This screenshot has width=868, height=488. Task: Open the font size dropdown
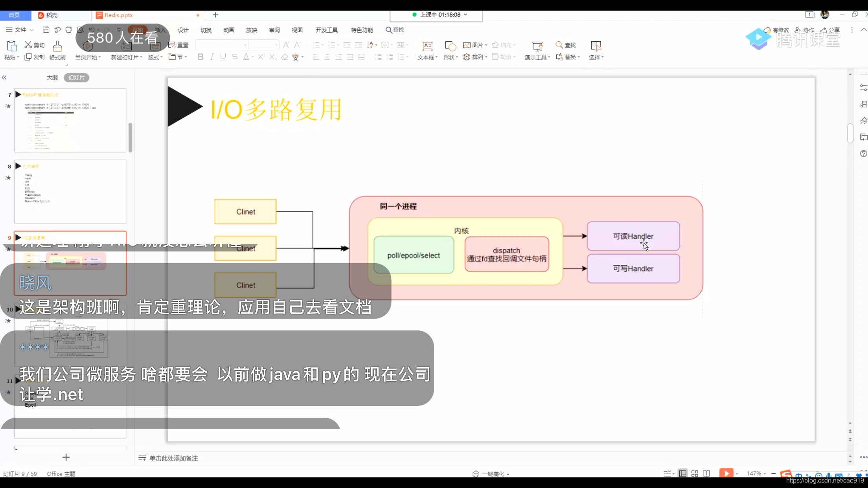[276, 45]
